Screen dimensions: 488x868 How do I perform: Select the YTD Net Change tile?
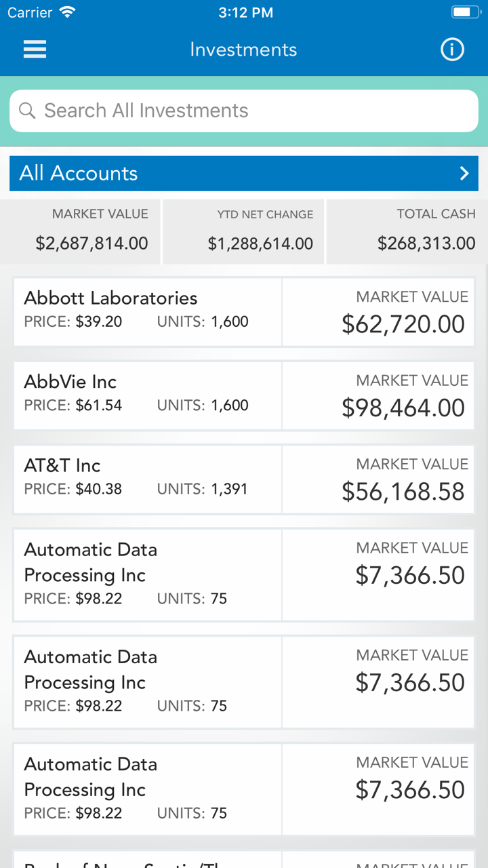click(x=244, y=231)
